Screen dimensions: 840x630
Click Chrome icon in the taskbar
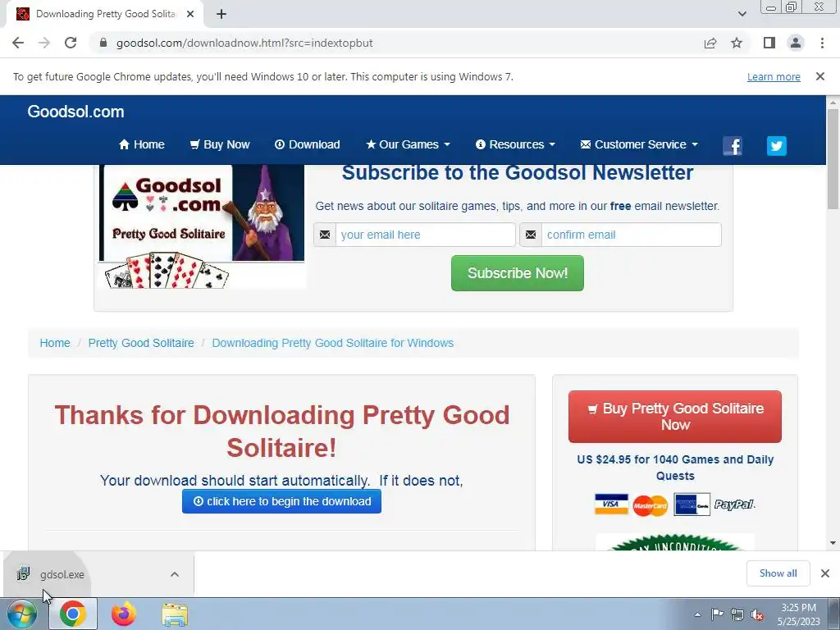click(73, 614)
